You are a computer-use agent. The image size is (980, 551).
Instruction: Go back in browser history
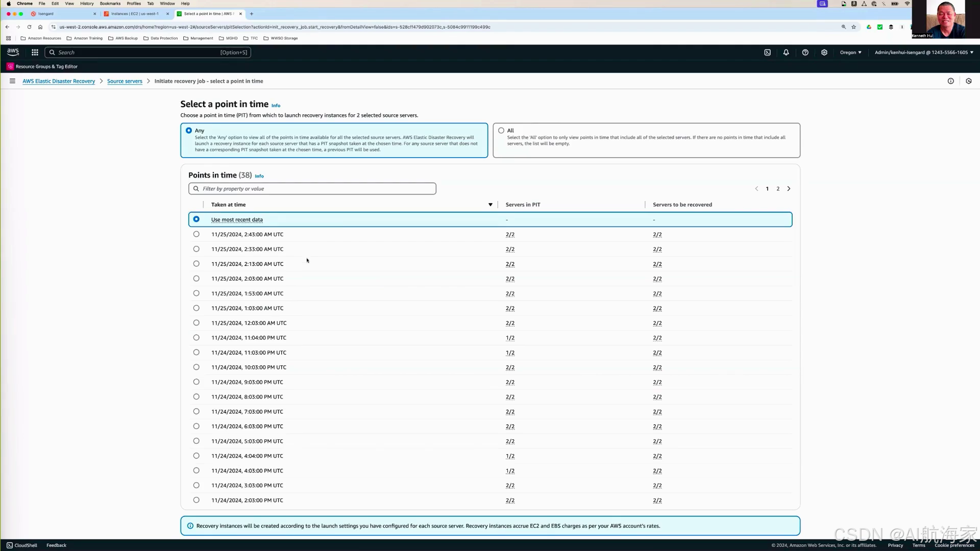click(7, 27)
